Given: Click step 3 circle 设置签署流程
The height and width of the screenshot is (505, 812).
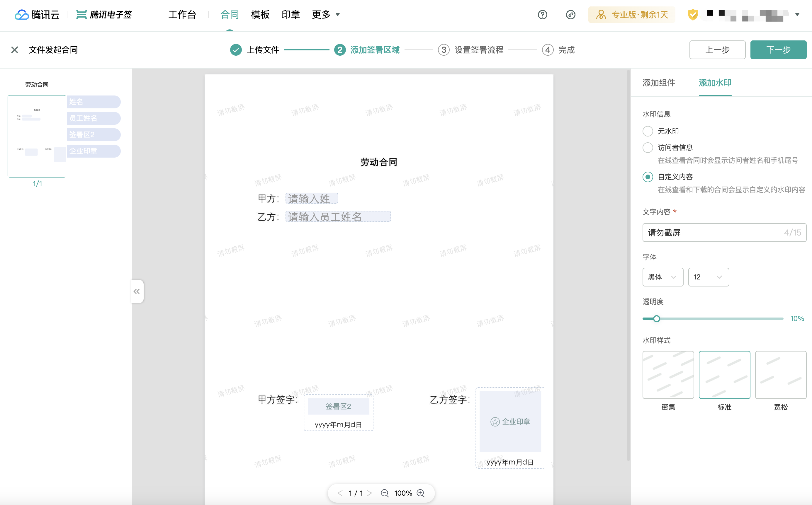Looking at the screenshot, I should coord(444,50).
